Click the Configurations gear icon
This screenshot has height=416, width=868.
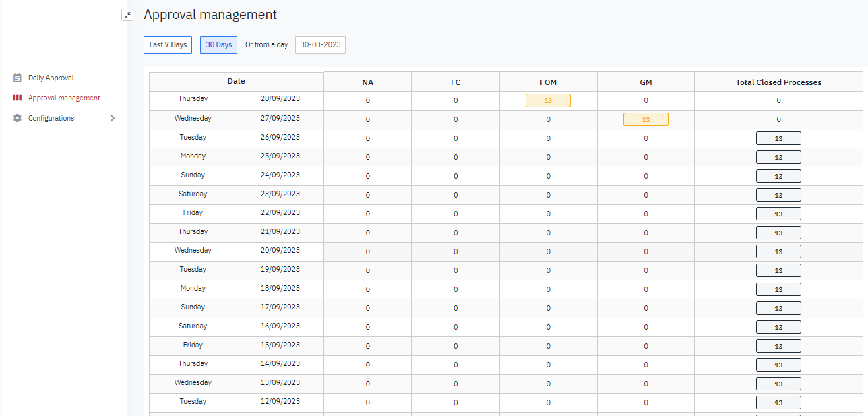pos(17,118)
